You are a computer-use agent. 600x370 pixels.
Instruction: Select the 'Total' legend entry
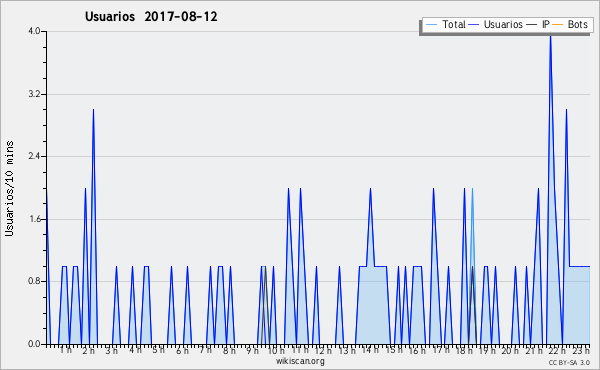coord(453,24)
